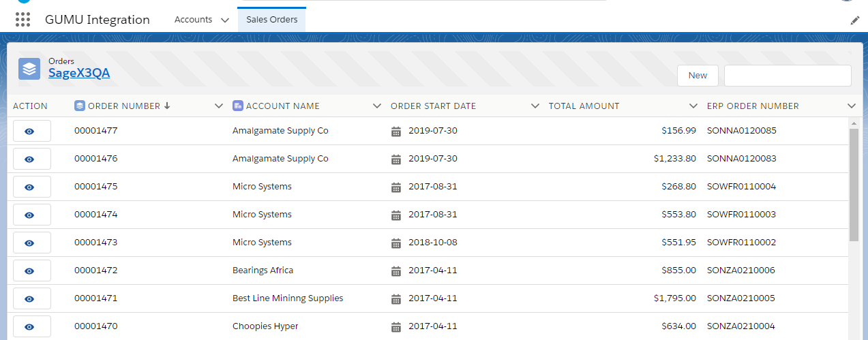Click the vertical scrollbar of orders table
This screenshot has height=340, width=868.
pos(854,184)
